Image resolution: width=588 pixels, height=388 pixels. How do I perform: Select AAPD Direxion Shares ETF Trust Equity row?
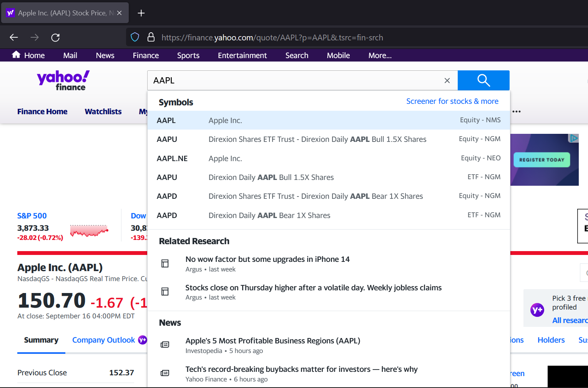329,196
